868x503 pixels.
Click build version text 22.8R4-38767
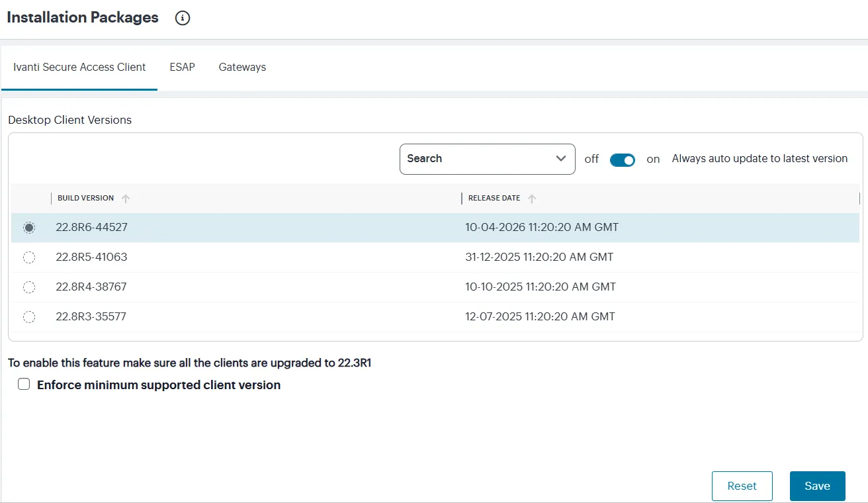[91, 287]
